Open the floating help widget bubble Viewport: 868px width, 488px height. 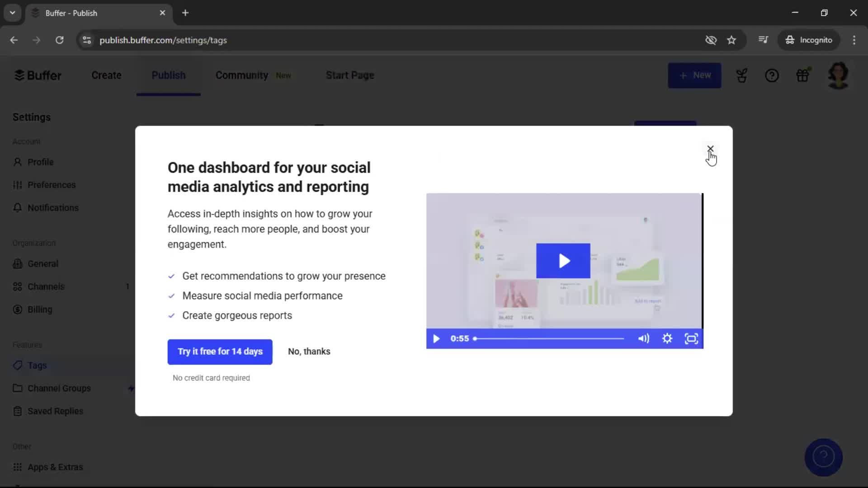point(823,457)
